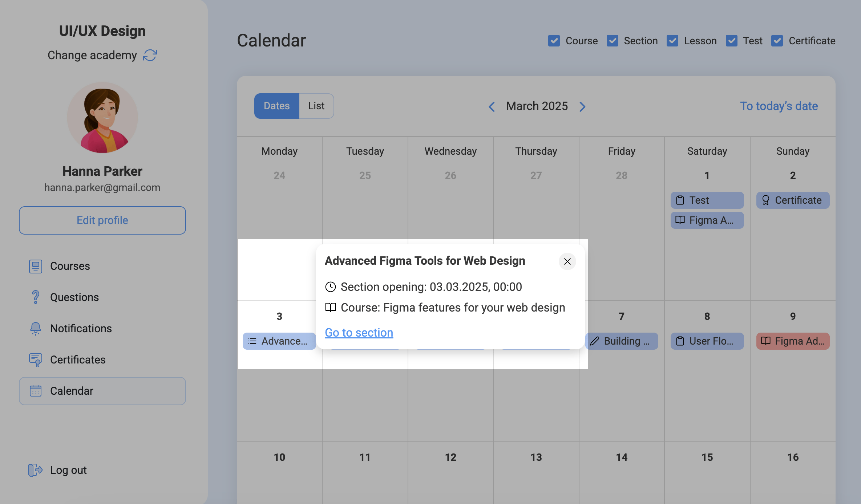Open Courses from the sidebar icon

point(36,266)
